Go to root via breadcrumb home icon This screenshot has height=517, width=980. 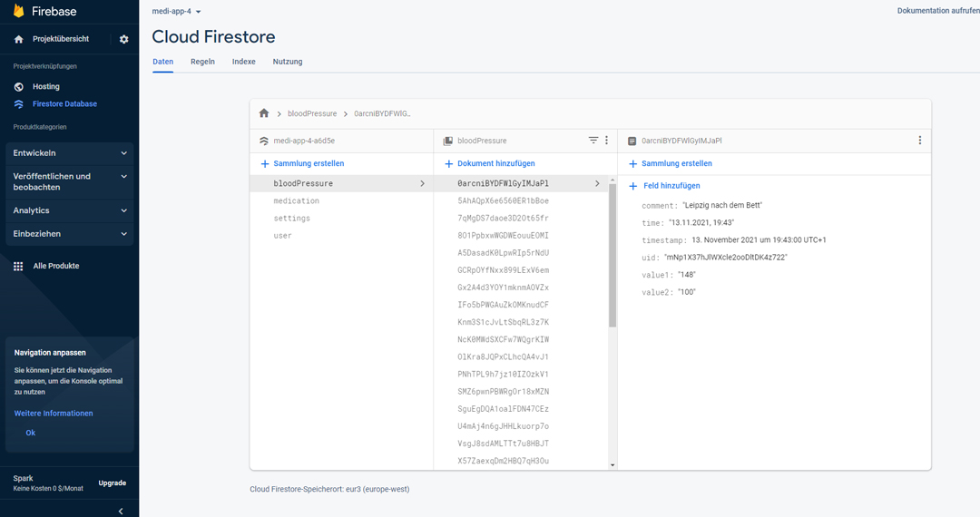(264, 113)
